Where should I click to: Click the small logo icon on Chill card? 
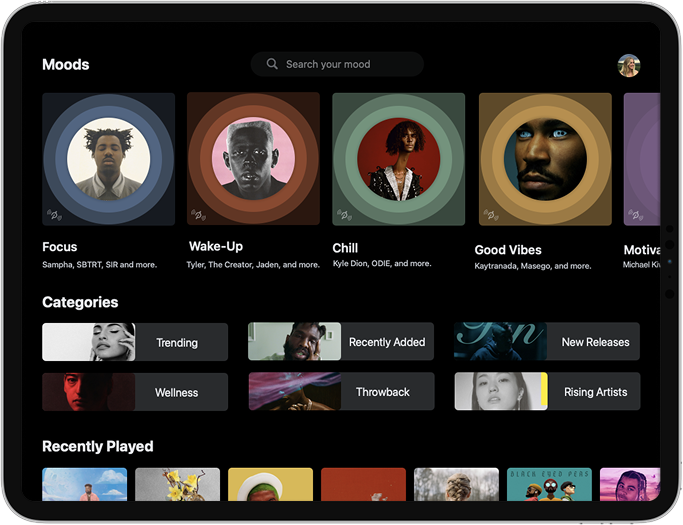tap(345, 214)
